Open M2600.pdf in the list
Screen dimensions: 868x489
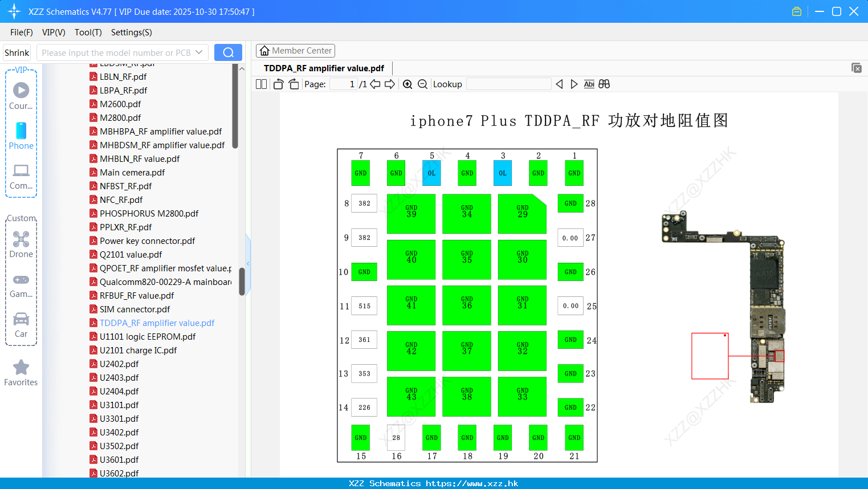click(120, 104)
